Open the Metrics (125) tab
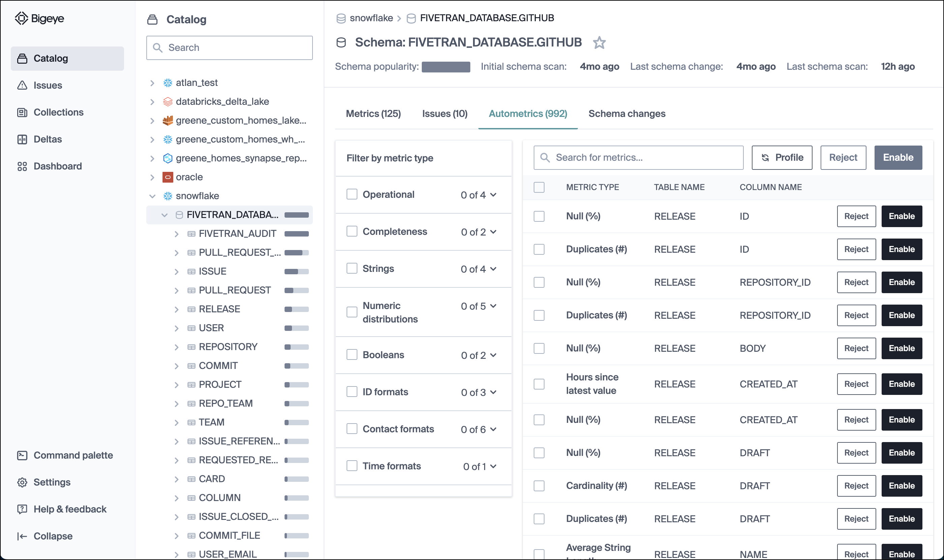This screenshot has height=560, width=944. [373, 114]
